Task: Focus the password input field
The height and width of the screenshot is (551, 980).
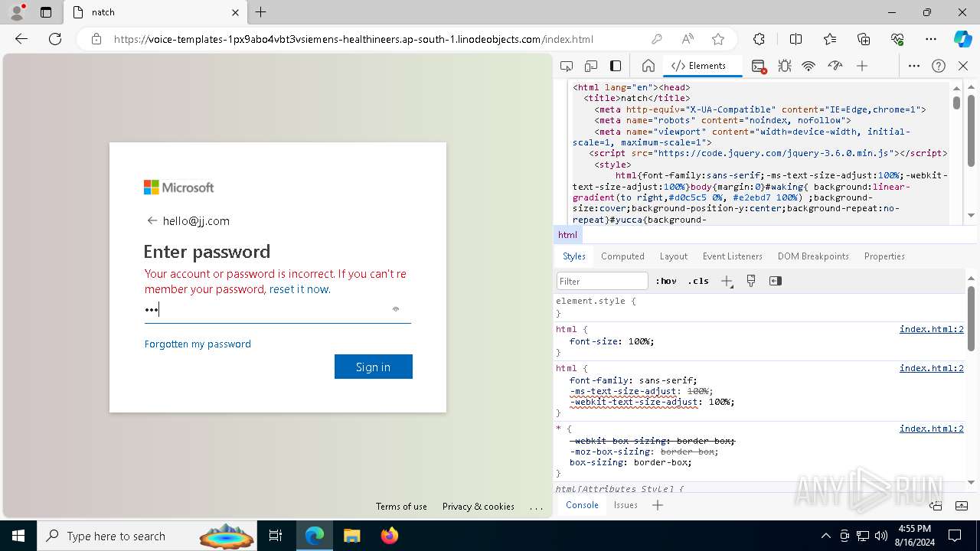Action: pos(278,310)
